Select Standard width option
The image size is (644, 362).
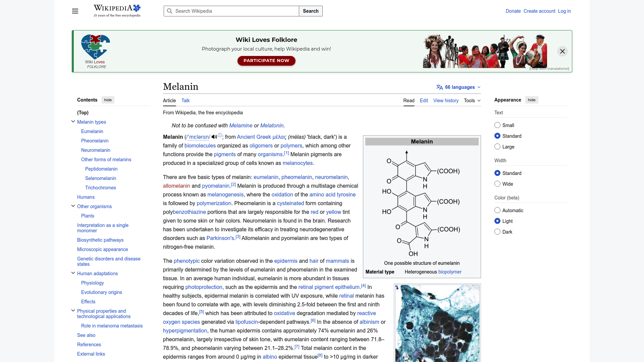[x=497, y=173]
